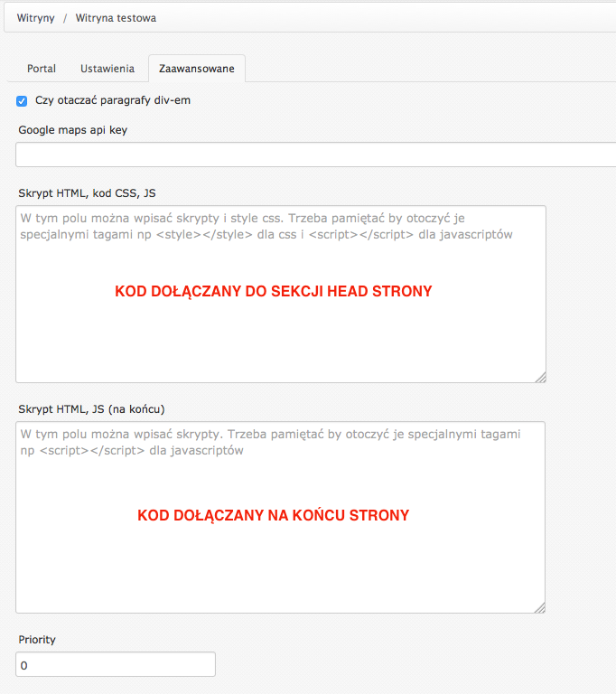Open the Ustawienia tab
Screen dimensions: 616x694
tap(107, 69)
